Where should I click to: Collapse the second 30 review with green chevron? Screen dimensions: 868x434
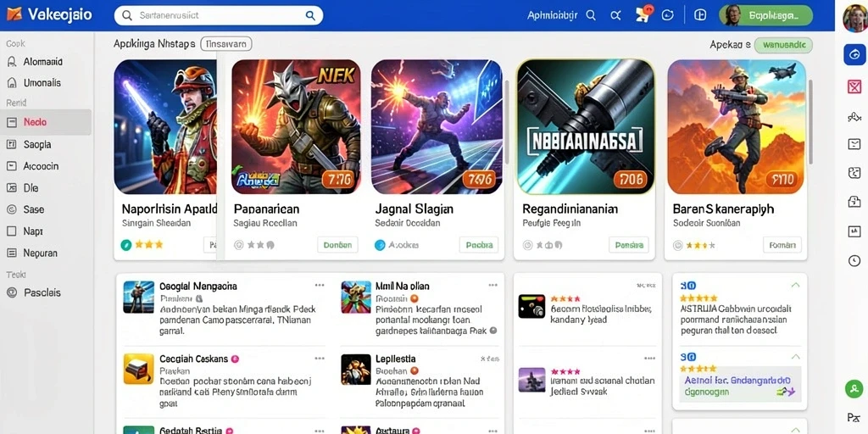coord(795,357)
